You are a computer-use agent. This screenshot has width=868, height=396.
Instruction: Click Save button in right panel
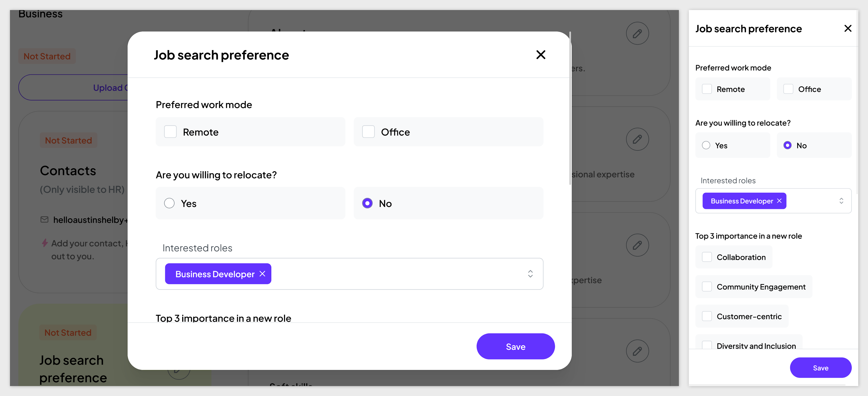(x=821, y=368)
